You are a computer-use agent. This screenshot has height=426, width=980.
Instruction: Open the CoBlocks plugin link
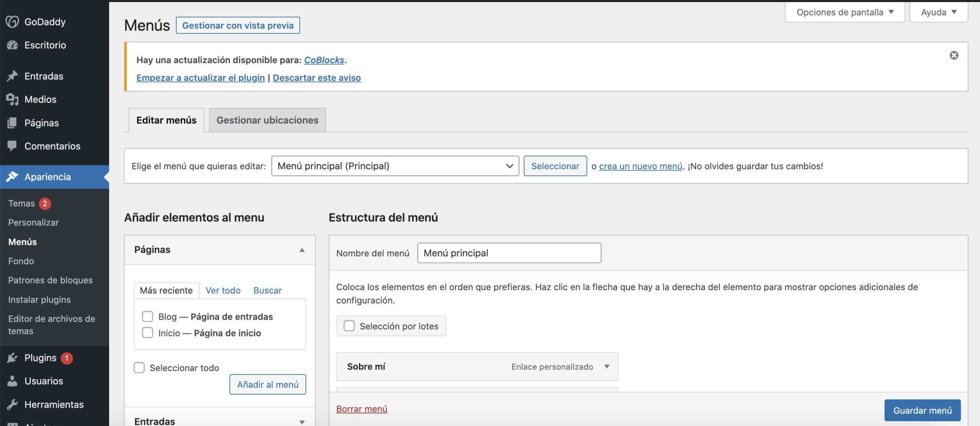tap(324, 60)
